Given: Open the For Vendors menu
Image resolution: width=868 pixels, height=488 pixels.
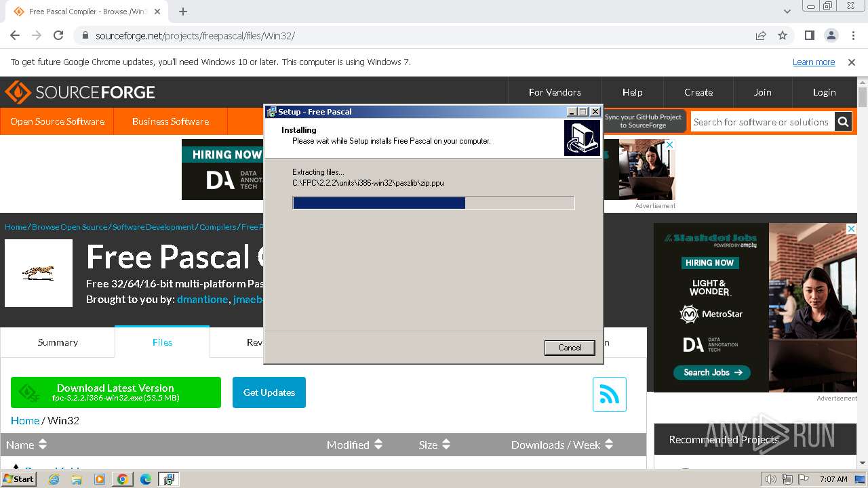Looking at the screenshot, I should click(x=555, y=92).
